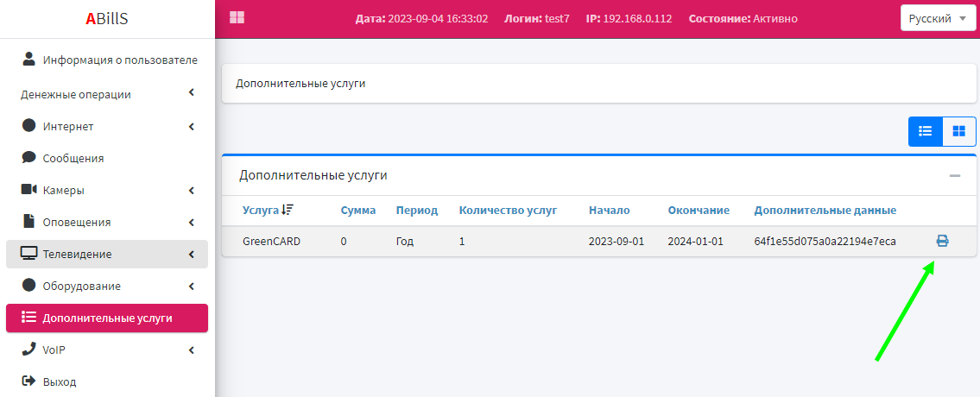Click the video camera icon for Камеры

29,189
